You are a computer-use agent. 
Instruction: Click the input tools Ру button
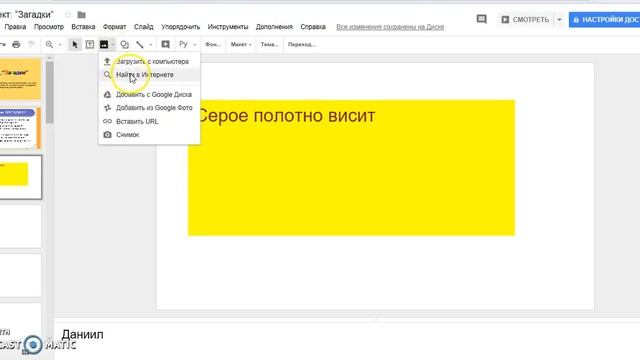coord(183,44)
